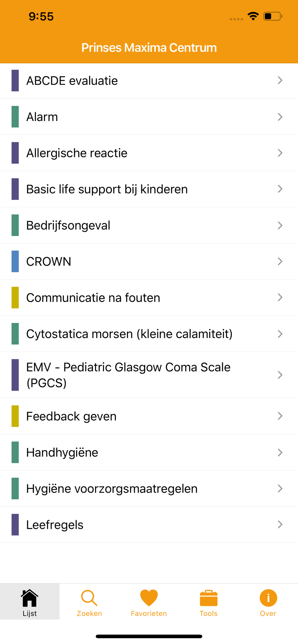298x644 pixels.
Task: Open the Zoeken magnifier icon
Action: click(x=89, y=598)
